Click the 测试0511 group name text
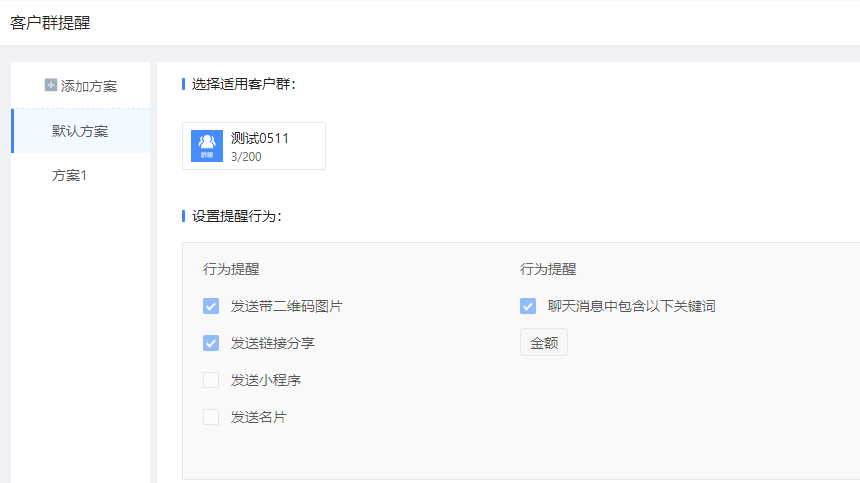Screen dimensions: 860x483 pyautogui.click(x=259, y=138)
